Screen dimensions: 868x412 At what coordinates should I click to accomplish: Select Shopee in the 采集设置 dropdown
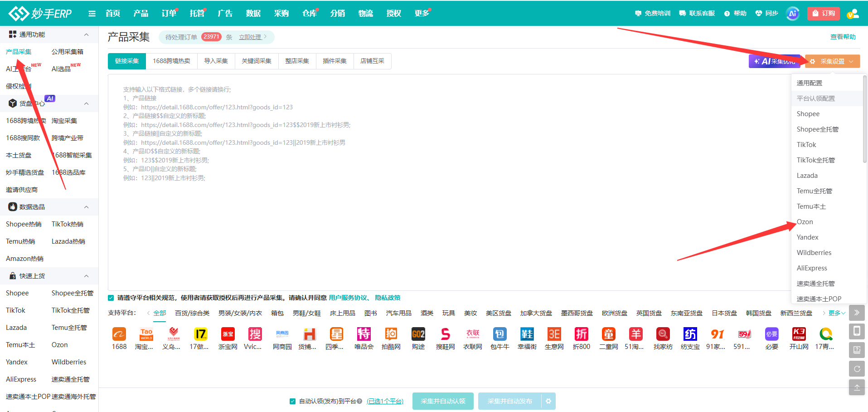pyautogui.click(x=808, y=114)
